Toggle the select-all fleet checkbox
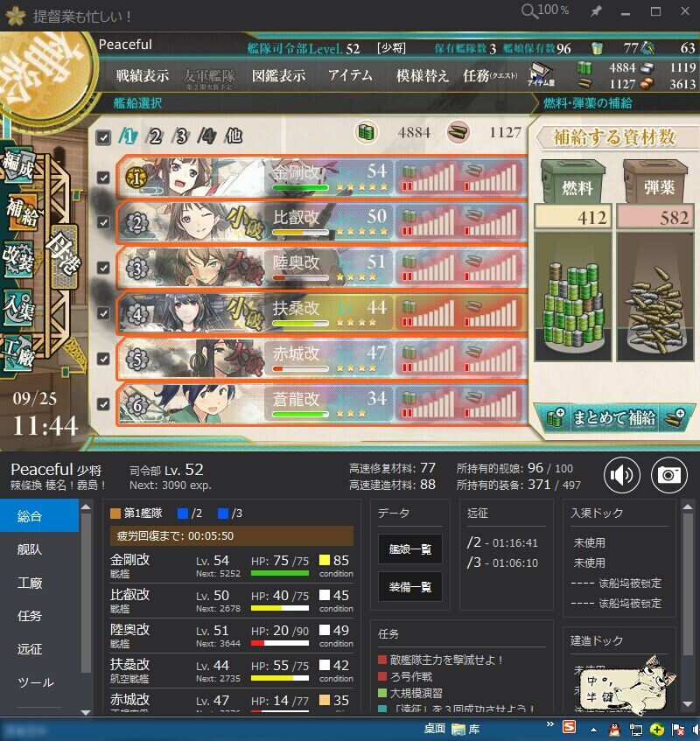Viewport: 700px width, 741px height. 103,137
